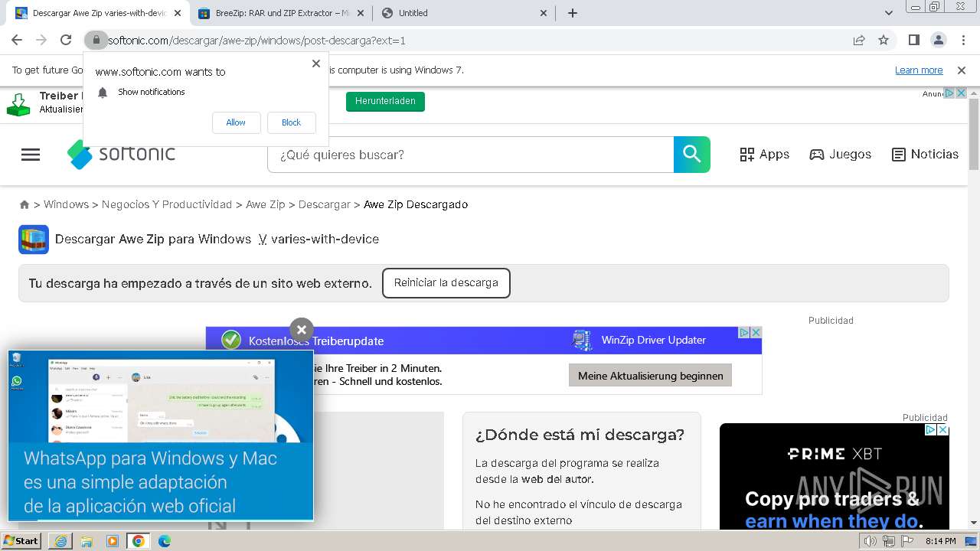Open Awe Zip breadcrumb link

pos(265,204)
